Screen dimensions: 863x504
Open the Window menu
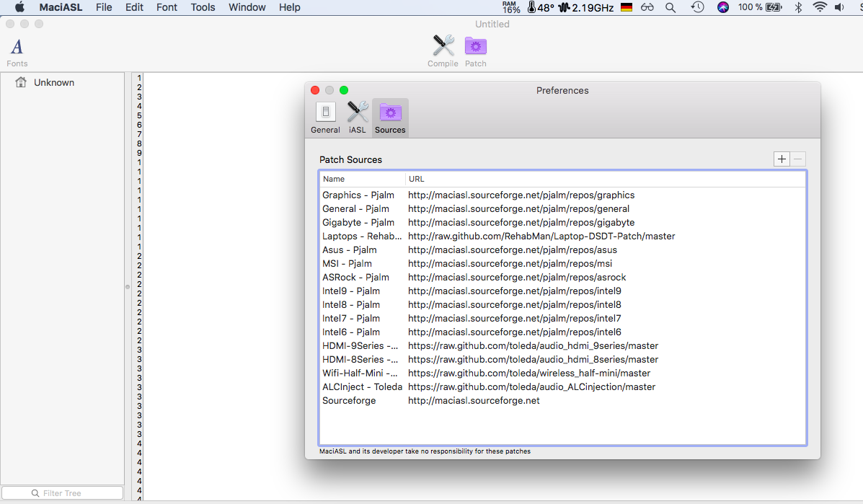(247, 7)
